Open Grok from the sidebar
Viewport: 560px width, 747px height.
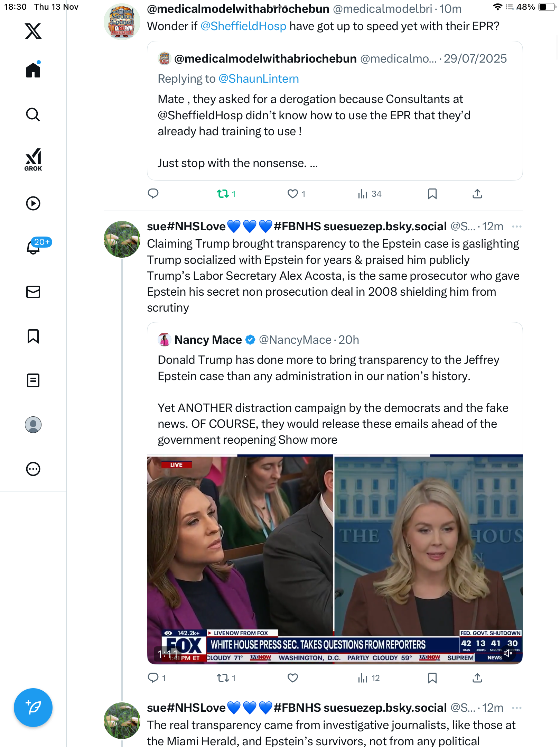[x=33, y=159]
